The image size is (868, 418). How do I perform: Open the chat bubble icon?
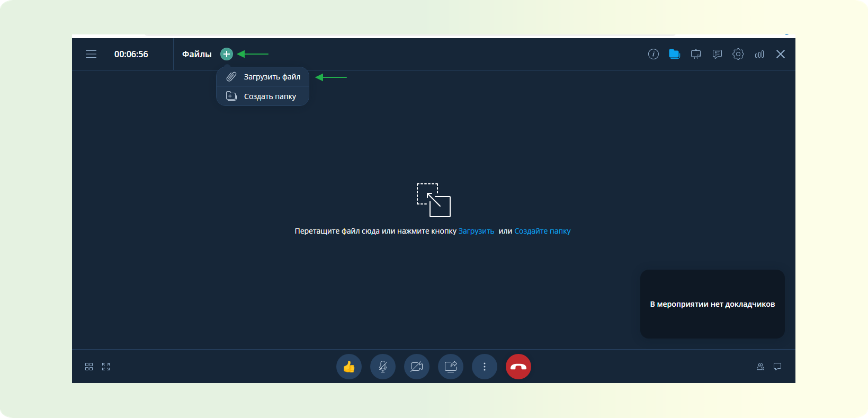click(x=777, y=367)
